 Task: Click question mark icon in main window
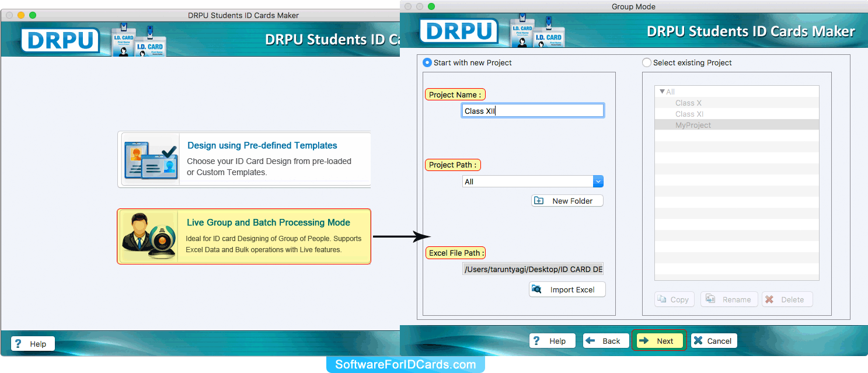click(18, 344)
